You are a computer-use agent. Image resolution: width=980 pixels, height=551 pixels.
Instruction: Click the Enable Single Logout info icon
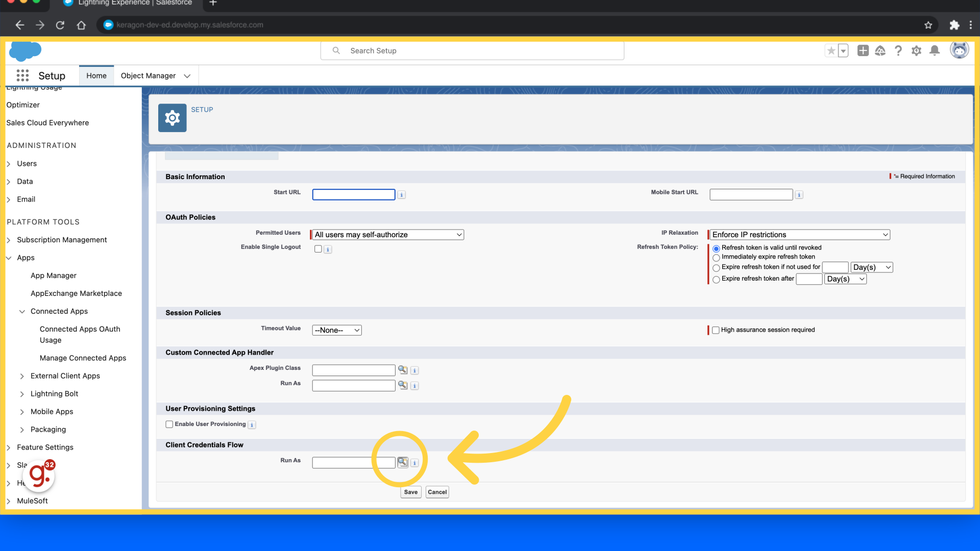point(328,249)
